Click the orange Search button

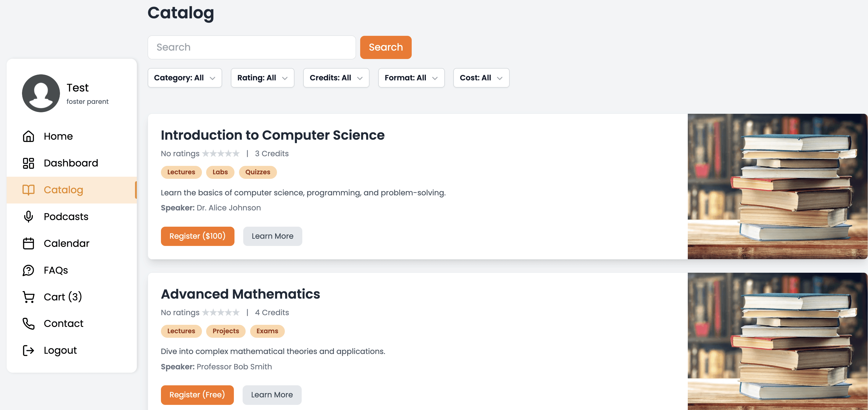(385, 48)
